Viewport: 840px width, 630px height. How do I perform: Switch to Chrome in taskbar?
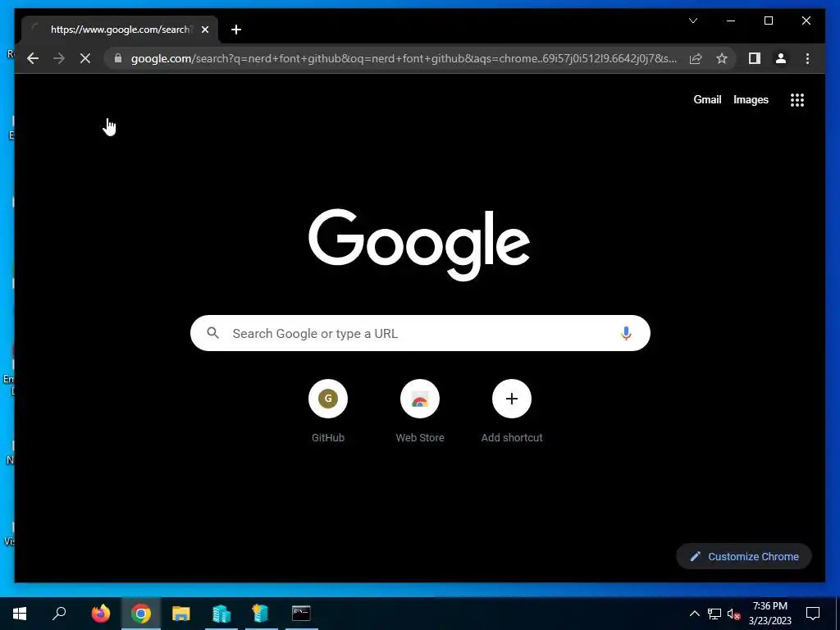pyautogui.click(x=141, y=614)
